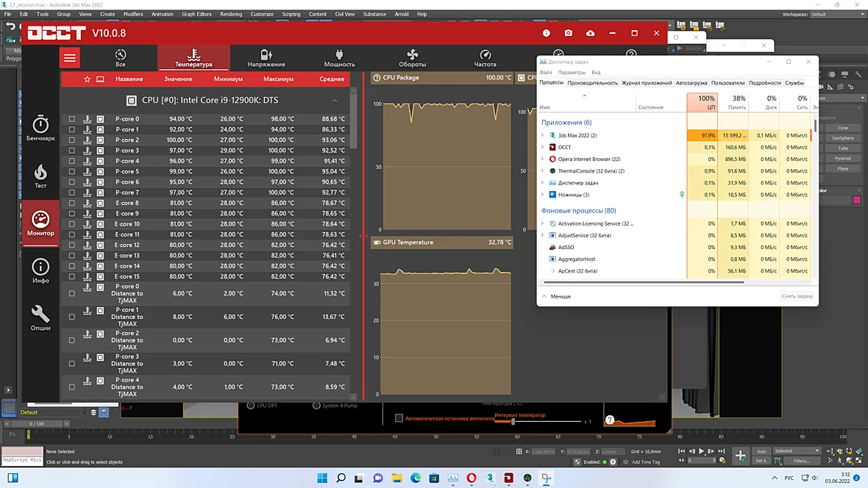Viewport: 868px width, 488px height.
Task: Expand Activation Licensing Service row
Action: pyautogui.click(x=543, y=223)
